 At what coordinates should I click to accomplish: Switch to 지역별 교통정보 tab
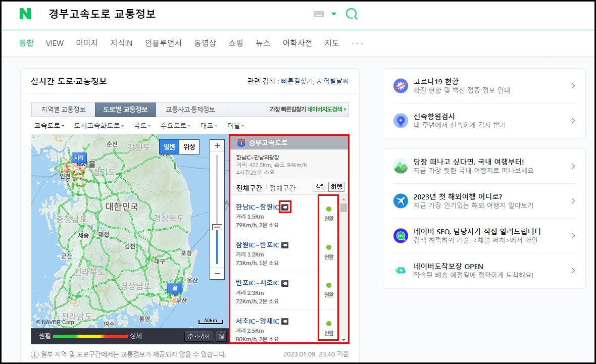[63, 110]
